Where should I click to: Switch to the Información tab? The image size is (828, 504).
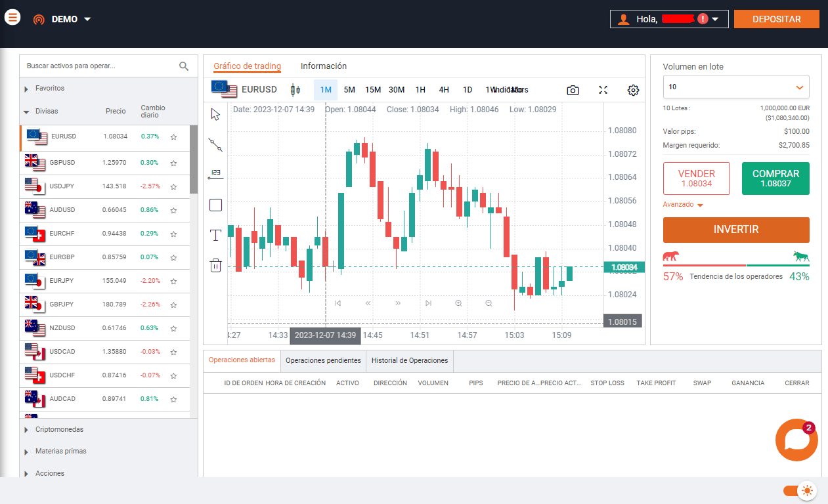coord(324,66)
